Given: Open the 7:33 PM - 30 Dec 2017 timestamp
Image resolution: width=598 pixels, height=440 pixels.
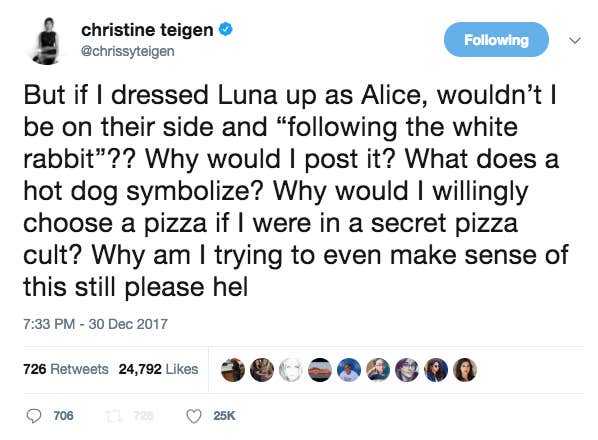Looking at the screenshot, I should coord(95,324).
